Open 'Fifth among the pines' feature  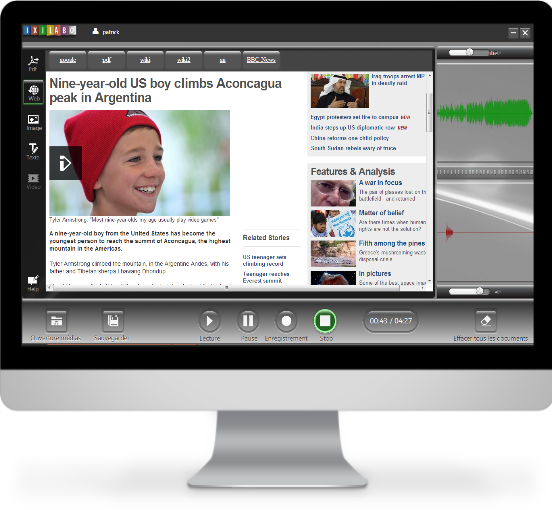coord(392,243)
